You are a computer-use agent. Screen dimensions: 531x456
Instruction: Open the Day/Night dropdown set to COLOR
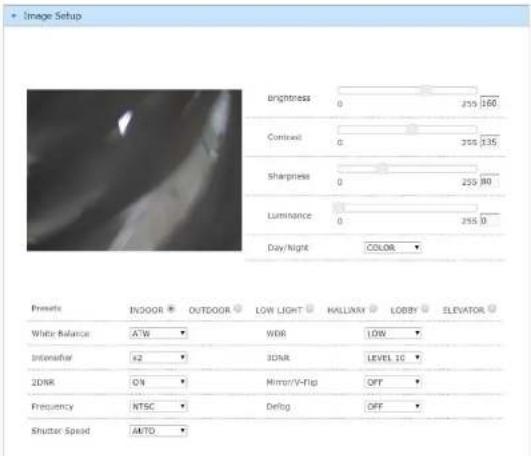pos(393,248)
